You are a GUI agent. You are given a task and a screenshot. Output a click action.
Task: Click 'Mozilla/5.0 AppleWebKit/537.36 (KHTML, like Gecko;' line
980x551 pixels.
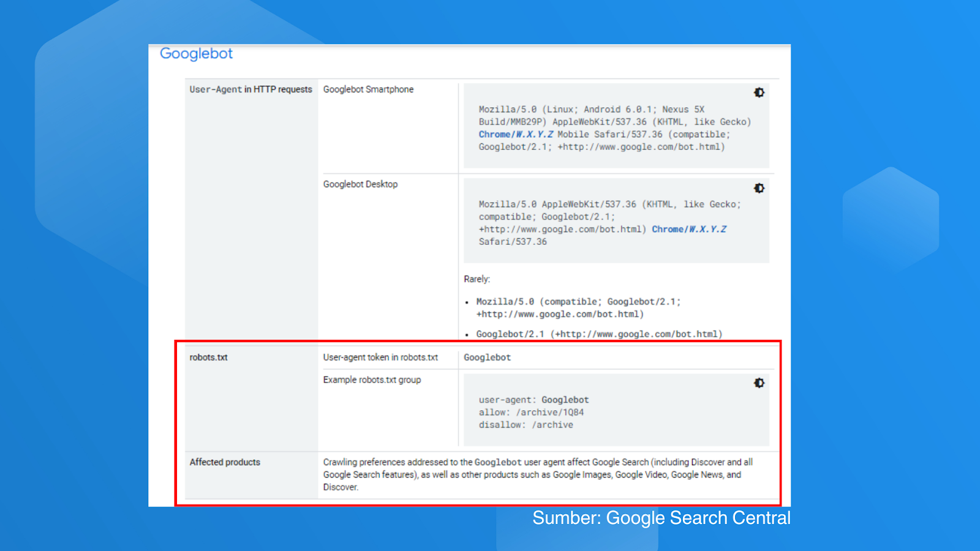point(610,204)
